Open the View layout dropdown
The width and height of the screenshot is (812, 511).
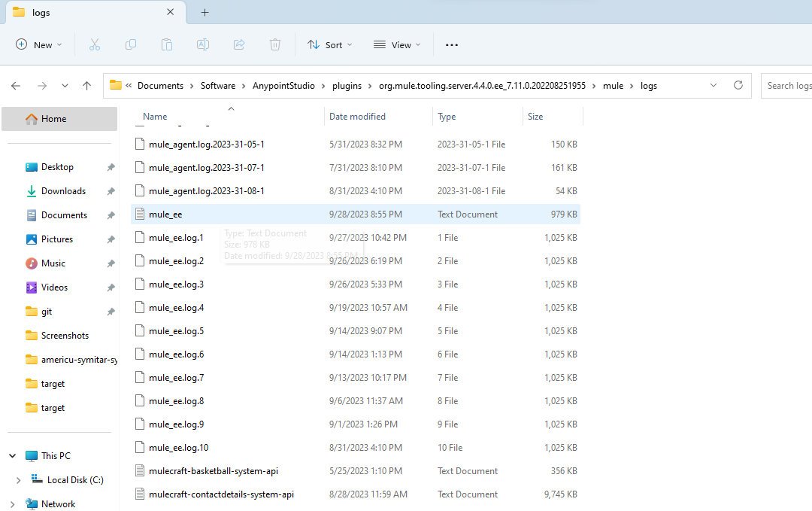point(397,45)
